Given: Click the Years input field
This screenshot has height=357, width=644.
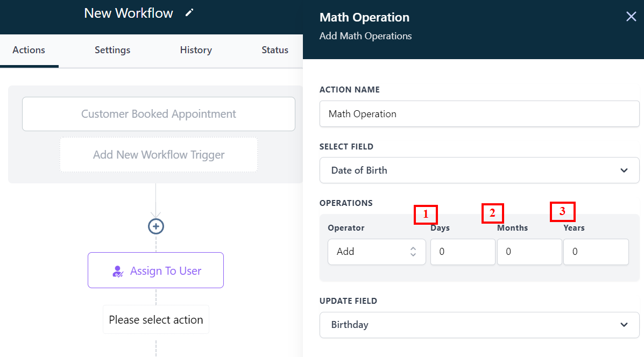Looking at the screenshot, I should (x=596, y=252).
